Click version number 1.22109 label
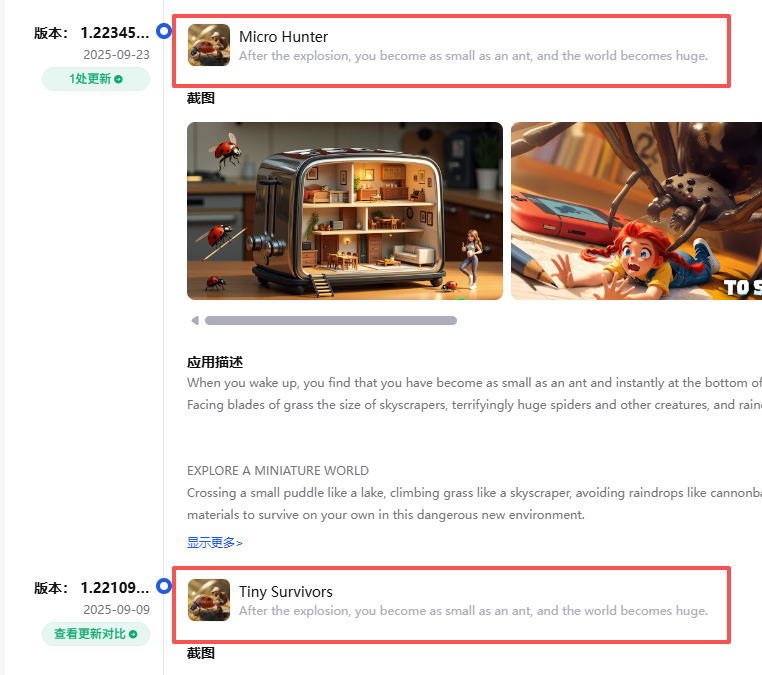Viewport: 762px width, 675px height. point(115,588)
